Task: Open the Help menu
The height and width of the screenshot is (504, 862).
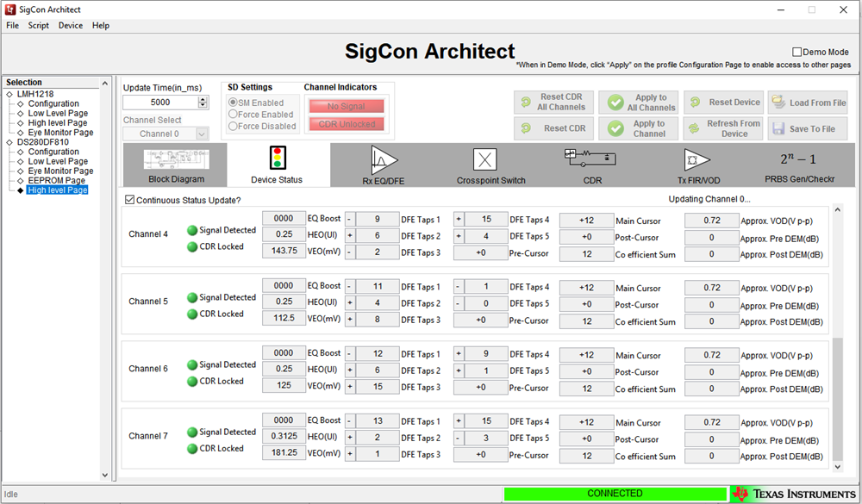Action: [101, 25]
